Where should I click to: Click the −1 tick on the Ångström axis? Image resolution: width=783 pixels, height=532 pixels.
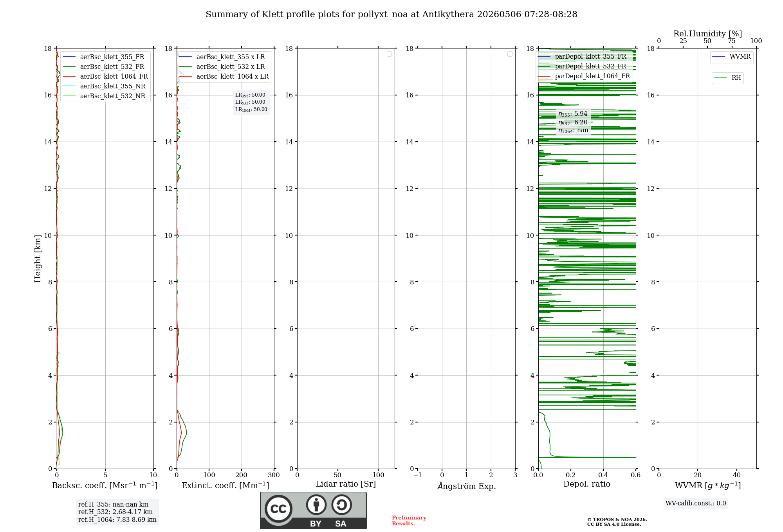(x=417, y=475)
